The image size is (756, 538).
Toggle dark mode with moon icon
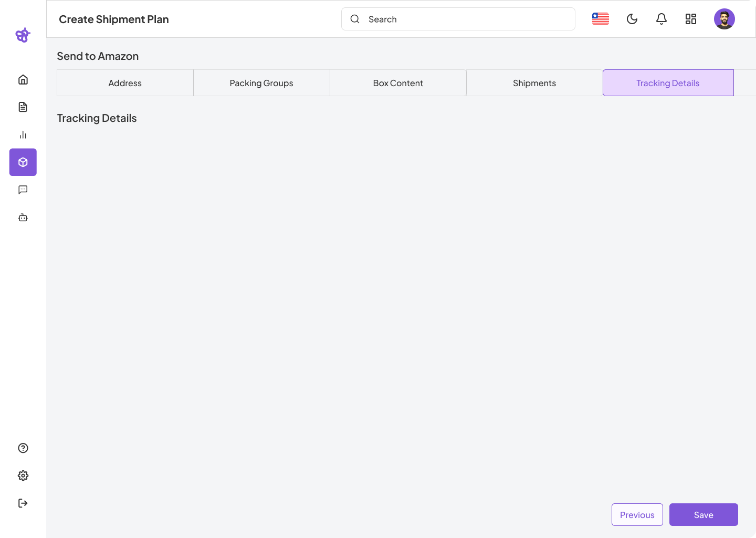click(x=632, y=19)
